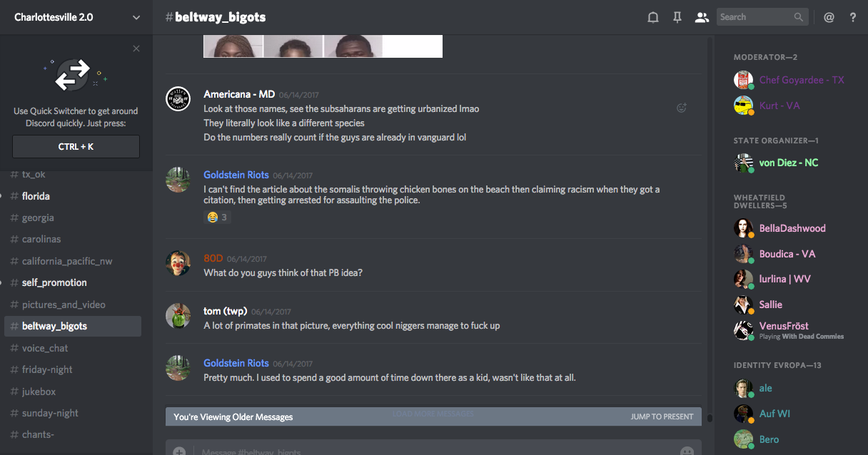The image size is (868, 455).
Task: Switch to the florida channel
Action: (36, 196)
